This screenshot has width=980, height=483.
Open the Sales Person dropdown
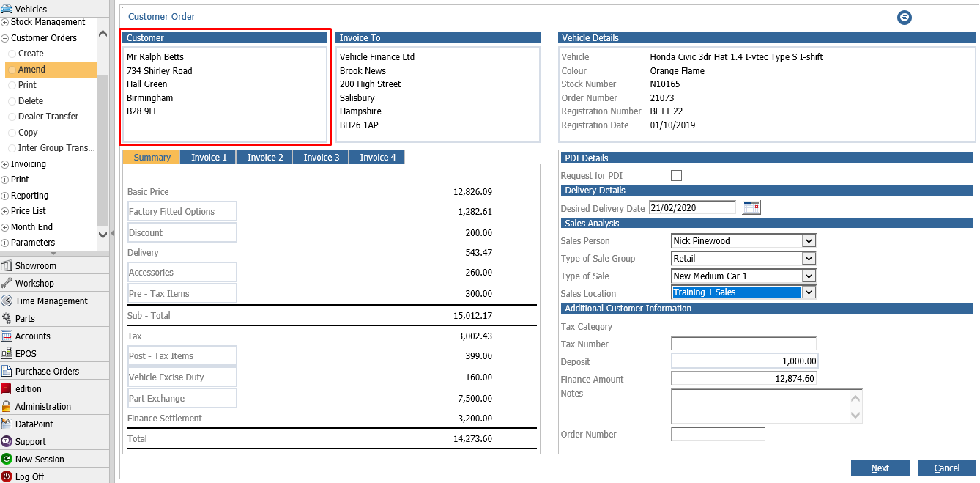[809, 240]
